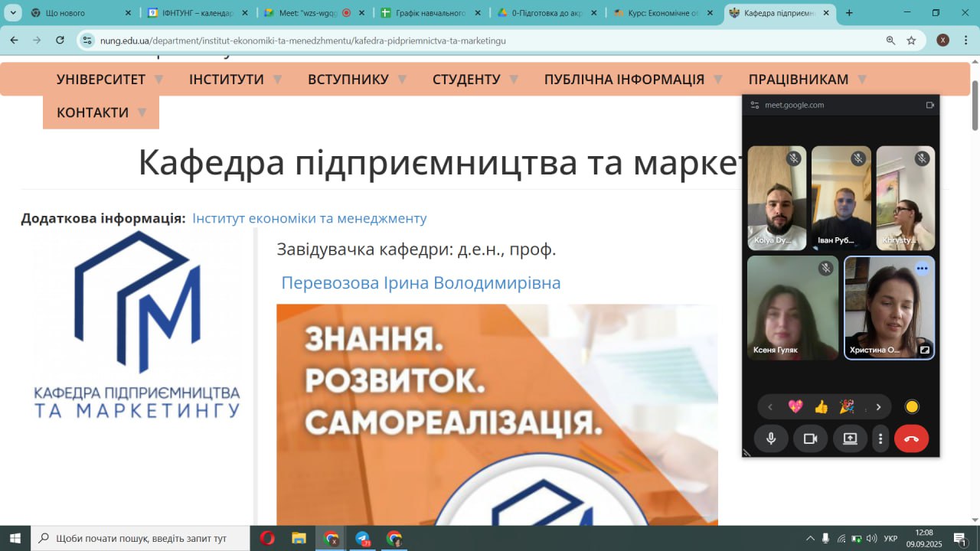The image size is (980, 551).
Task: Open Meet more options three-dot menu
Action: click(880, 439)
